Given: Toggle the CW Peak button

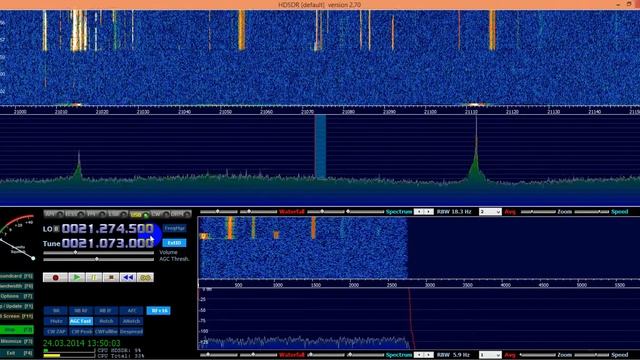Looking at the screenshot, I should point(81,332).
